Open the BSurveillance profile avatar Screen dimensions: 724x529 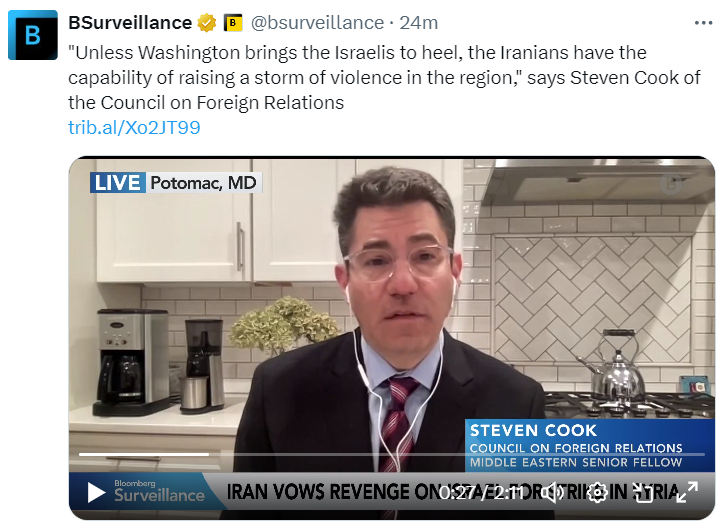33,35
